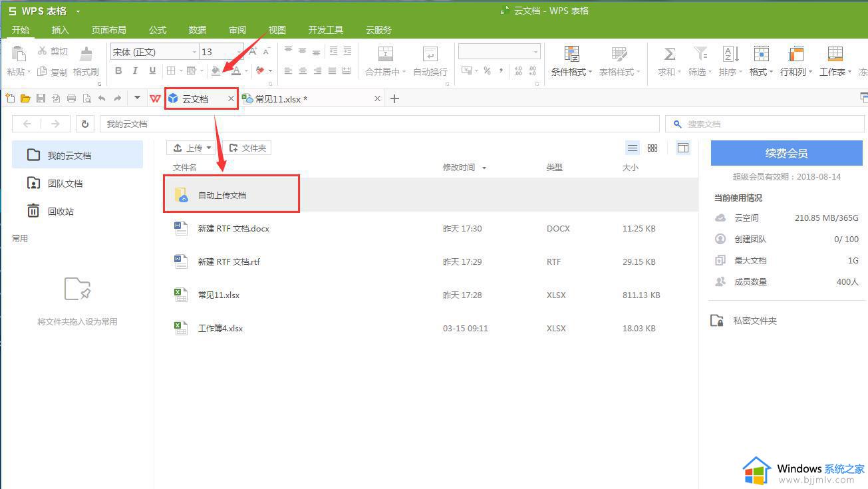868x489 pixels.
Task: Click the save icon in the quick toolbar
Action: point(41,98)
